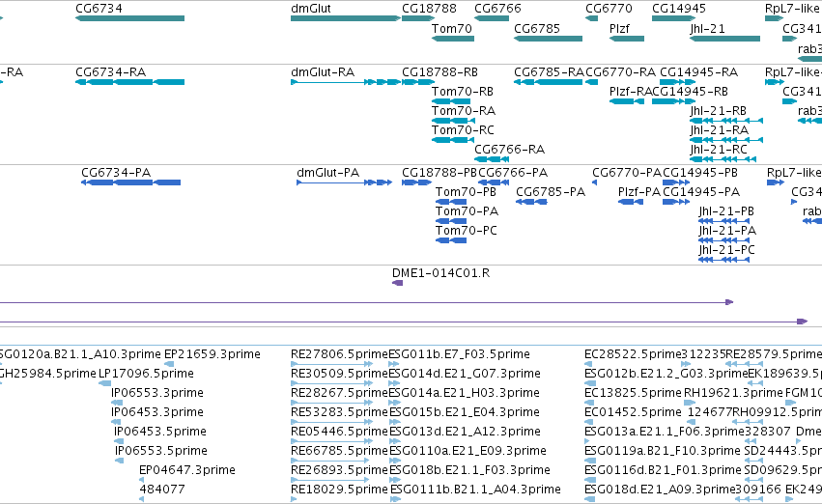Select the Tom70-PB protein label
The width and height of the screenshot is (822, 504).
[466, 192]
